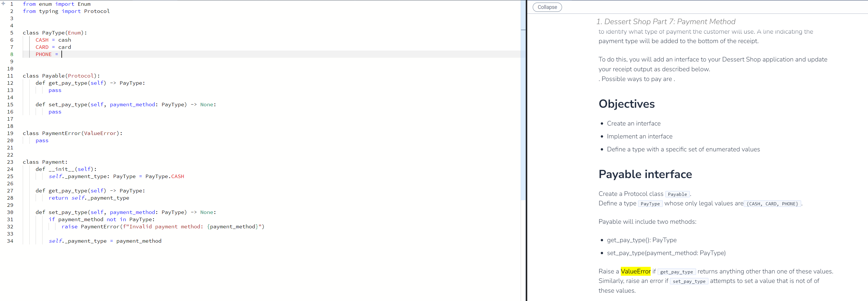Select line number 5 in the editor
Image resolution: width=868 pixels, height=301 pixels.
pos(11,32)
